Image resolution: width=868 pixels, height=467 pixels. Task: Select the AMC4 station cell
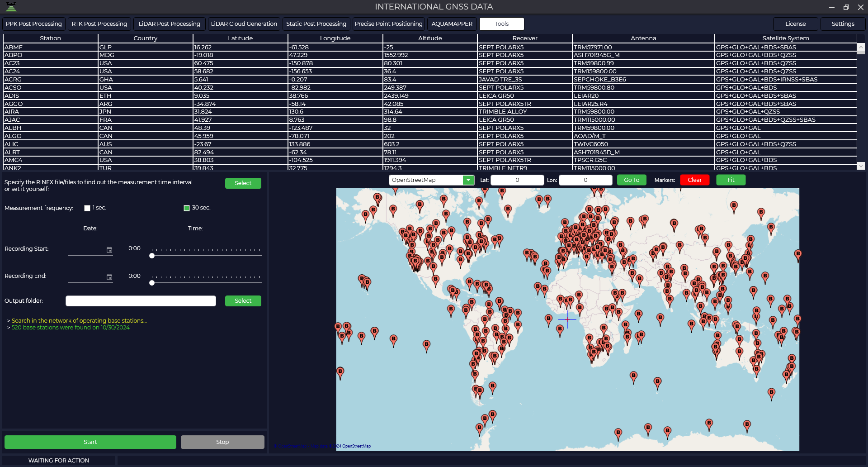(x=51, y=160)
